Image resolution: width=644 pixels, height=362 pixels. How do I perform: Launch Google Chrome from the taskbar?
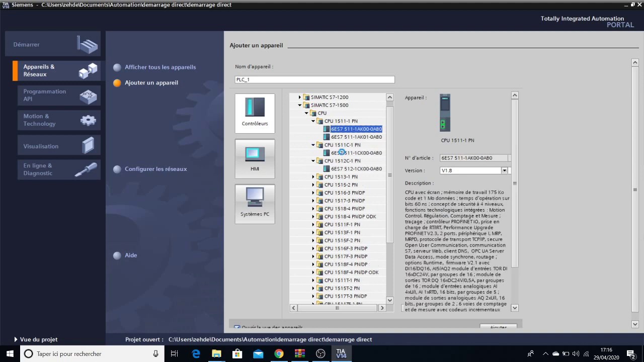[x=279, y=353]
